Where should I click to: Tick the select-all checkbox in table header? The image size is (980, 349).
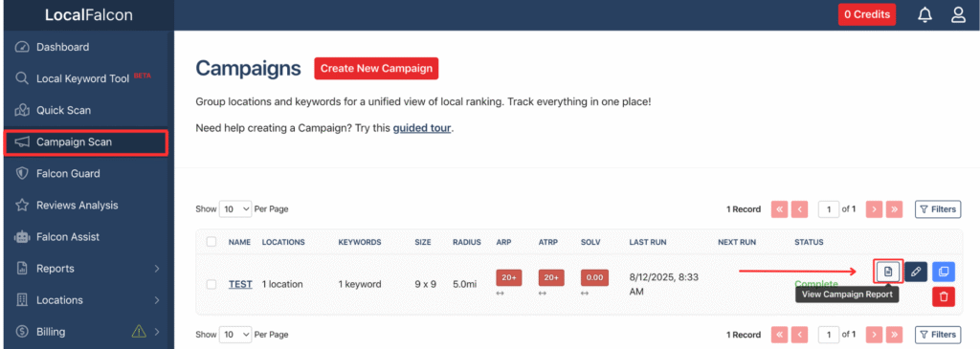(x=212, y=242)
